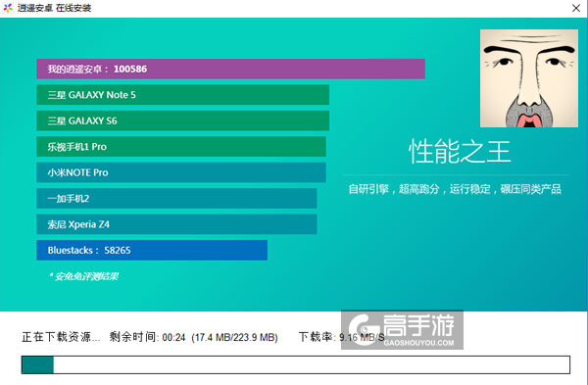
Task: Click the cartoon face illustration
Action: click(529, 78)
